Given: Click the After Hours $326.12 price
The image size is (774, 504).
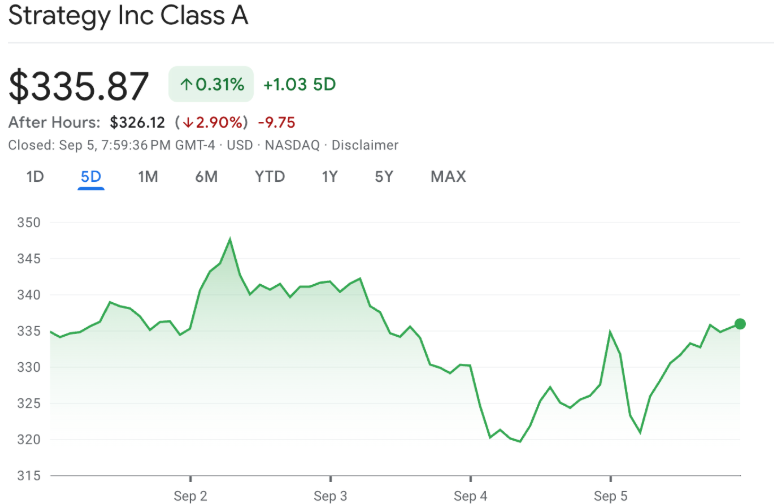Looking at the screenshot, I should [137, 122].
